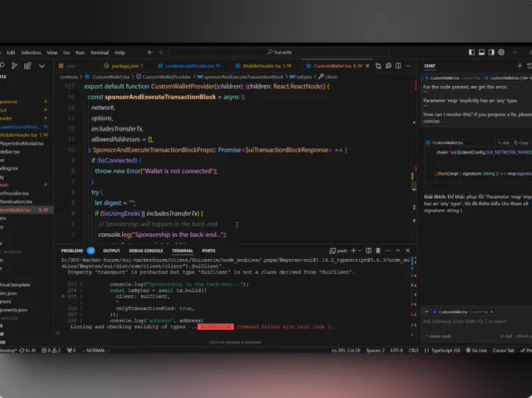Open the new terminal launch profile dropdown
Screen dimensions: 532x398
coord(360,251)
